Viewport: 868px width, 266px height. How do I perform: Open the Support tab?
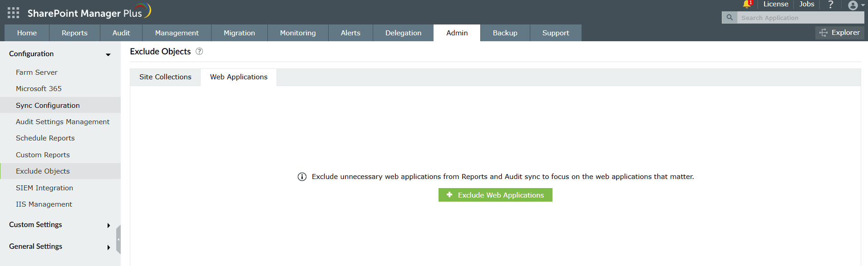(x=556, y=33)
